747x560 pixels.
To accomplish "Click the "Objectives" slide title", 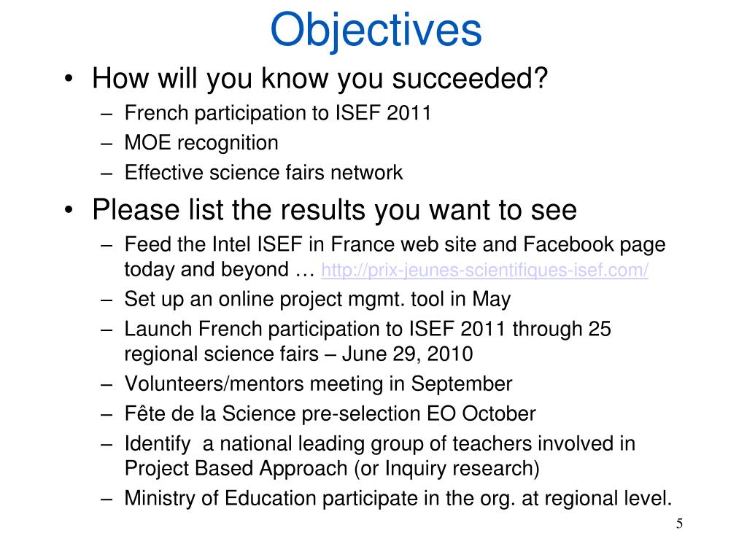I will [376, 30].
